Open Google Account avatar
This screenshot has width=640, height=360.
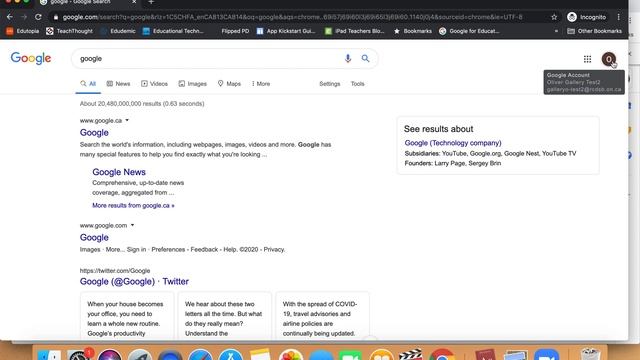[609, 59]
